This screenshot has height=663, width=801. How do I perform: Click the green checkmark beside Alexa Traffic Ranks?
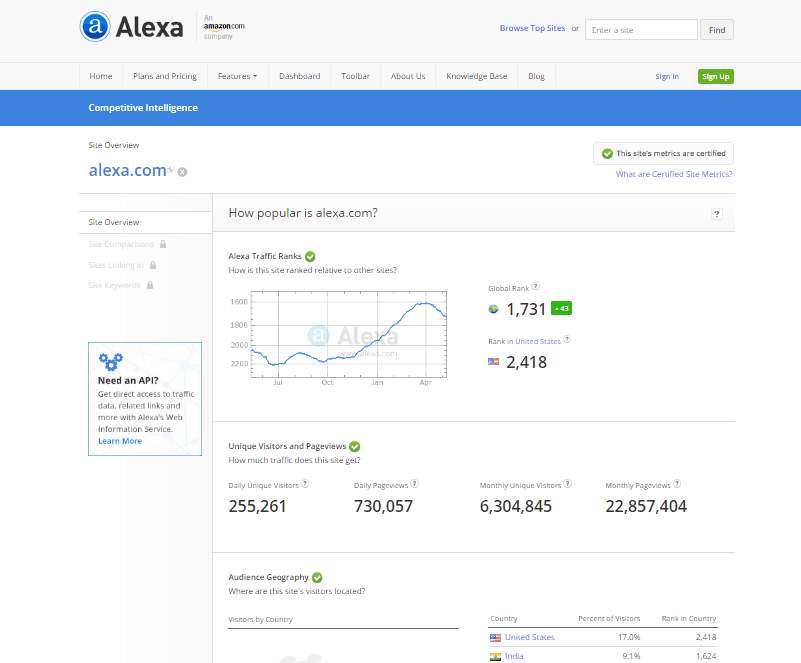tap(310, 256)
